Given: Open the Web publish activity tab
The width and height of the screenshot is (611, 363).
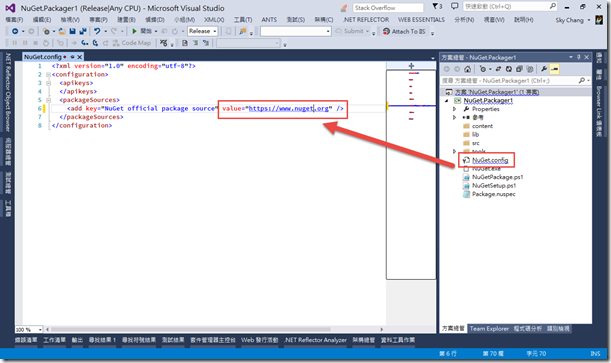Looking at the screenshot, I should click(x=259, y=340).
